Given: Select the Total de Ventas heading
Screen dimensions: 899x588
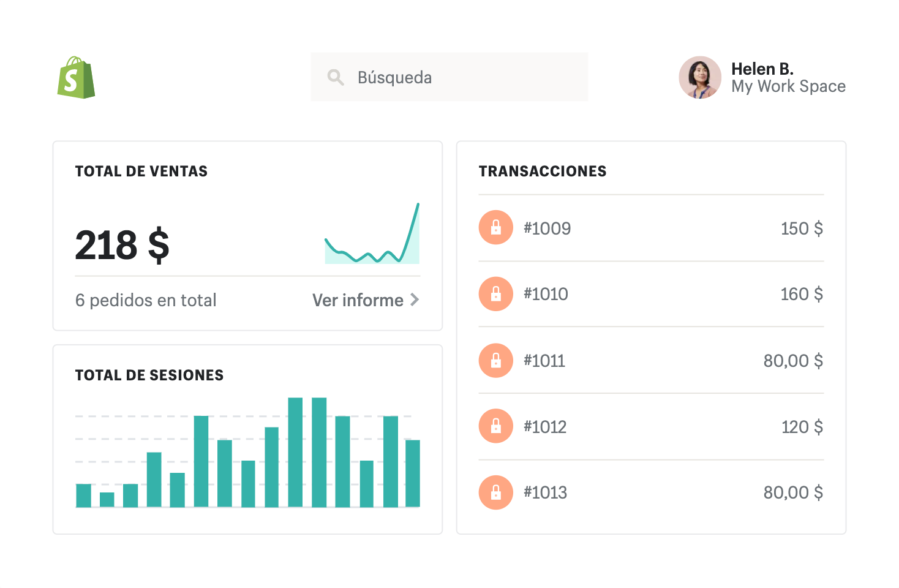Looking at the screenshot, I should tap(141, 171).
